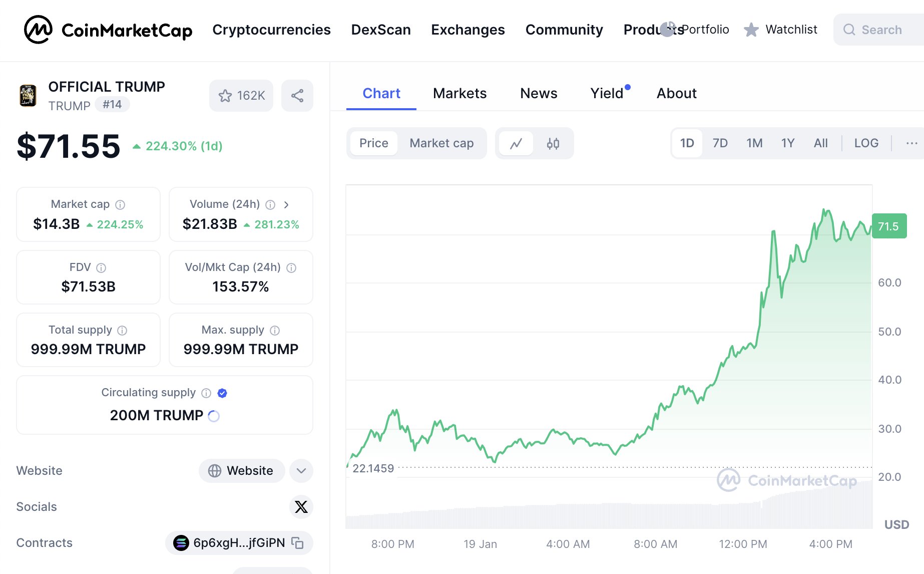The width and height of the screenshot is (924, 574).
Task: Switch chart range to 7D
Action: [x=720, y=143]
